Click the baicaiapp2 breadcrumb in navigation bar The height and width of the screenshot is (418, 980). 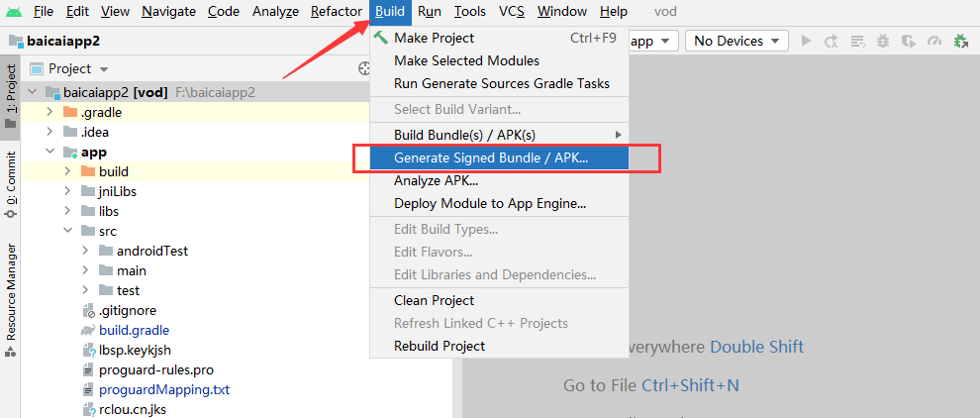(x=63, y=41)
